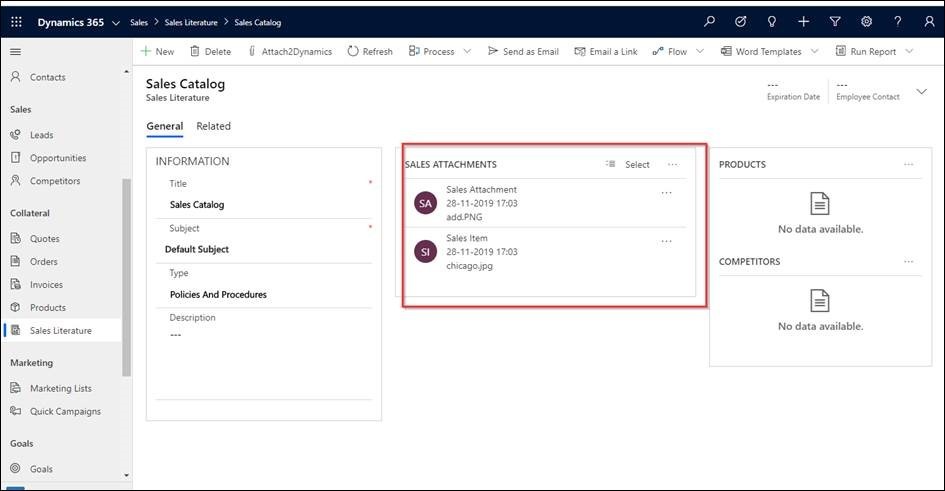Screen dimensions: 945x491
Task: Click the quick create plus icon
Action: coord(803,22)
